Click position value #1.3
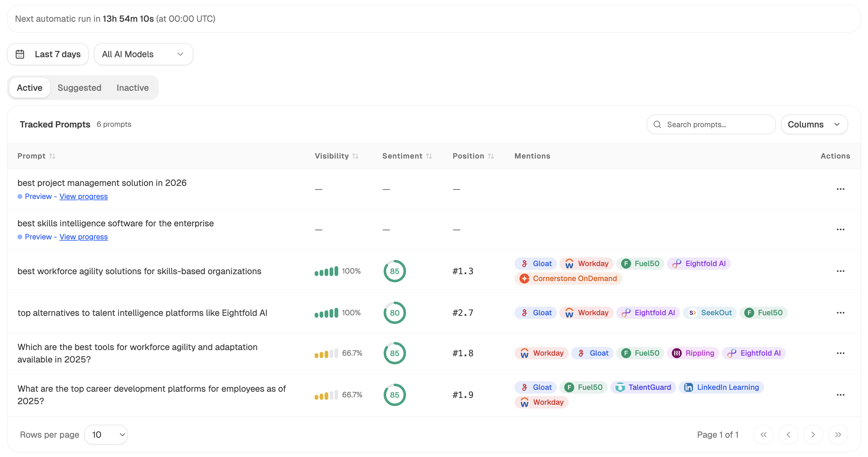 click(x=463, y=271)
